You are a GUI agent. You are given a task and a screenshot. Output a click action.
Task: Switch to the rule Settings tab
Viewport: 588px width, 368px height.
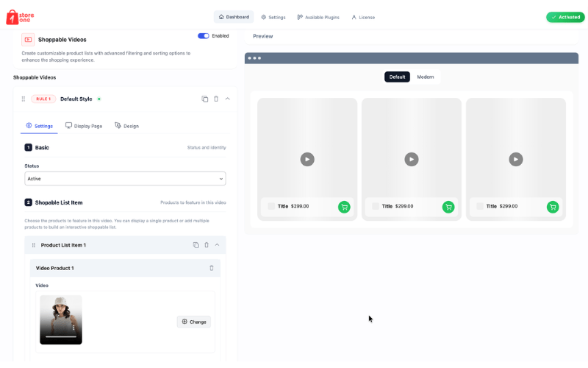39,126
